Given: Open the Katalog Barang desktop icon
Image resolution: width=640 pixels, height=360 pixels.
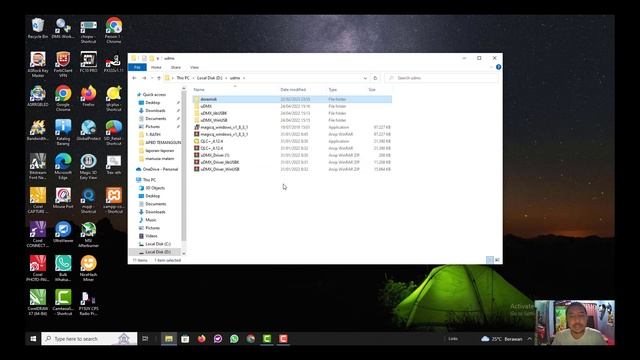Looking at the screenshot, I should pos(63,132).
